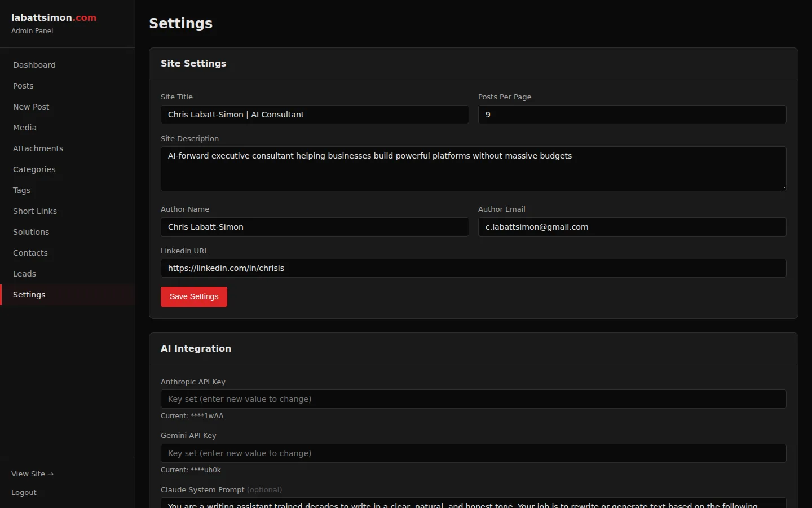Open the Short Links manager
812x508 pixels.
34,211
